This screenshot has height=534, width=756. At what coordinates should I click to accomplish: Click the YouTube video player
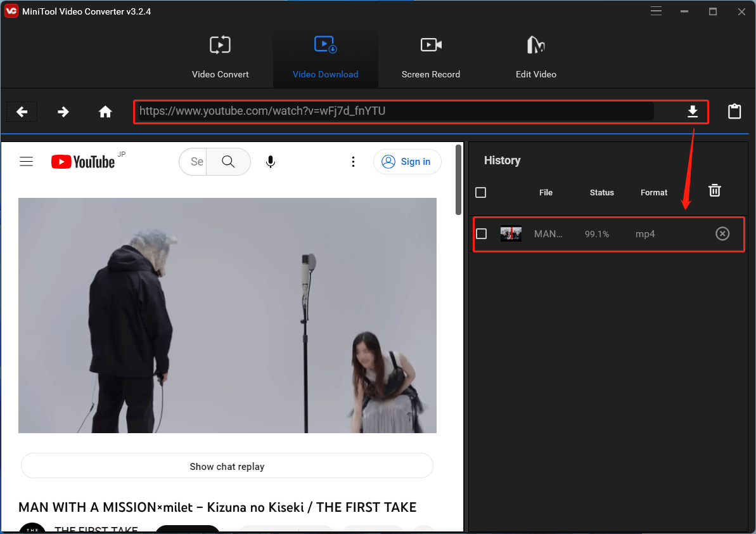pyautogui.click(x=227, y=315)
